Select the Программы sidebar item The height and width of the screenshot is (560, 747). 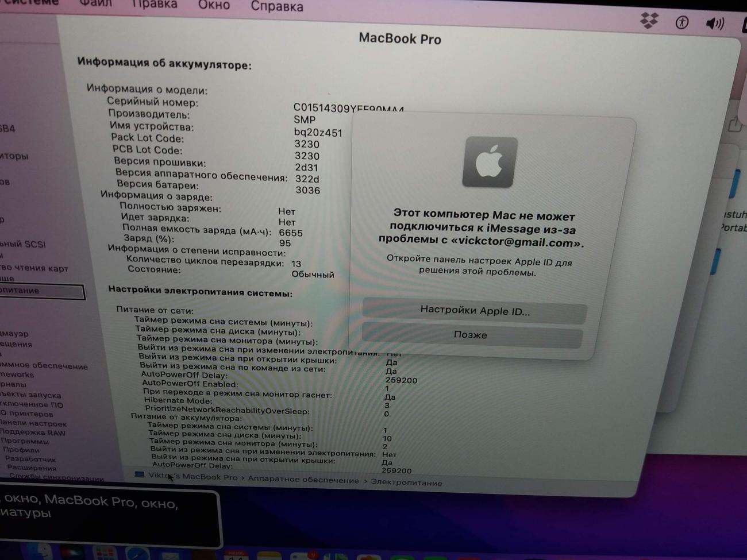[x=25, y=441]
